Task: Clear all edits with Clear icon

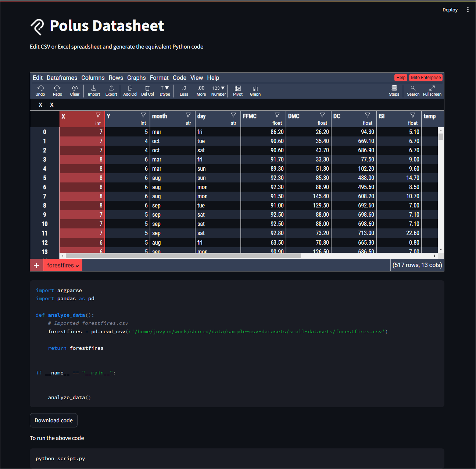Action: pos(75,90)
